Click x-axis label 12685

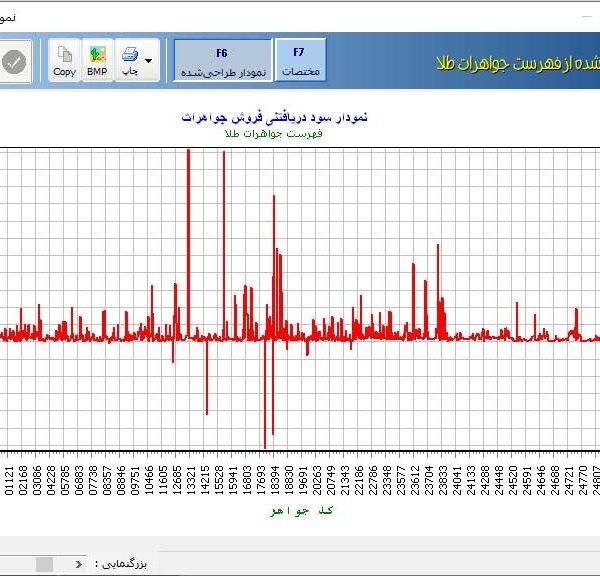(x=177, y=480)
